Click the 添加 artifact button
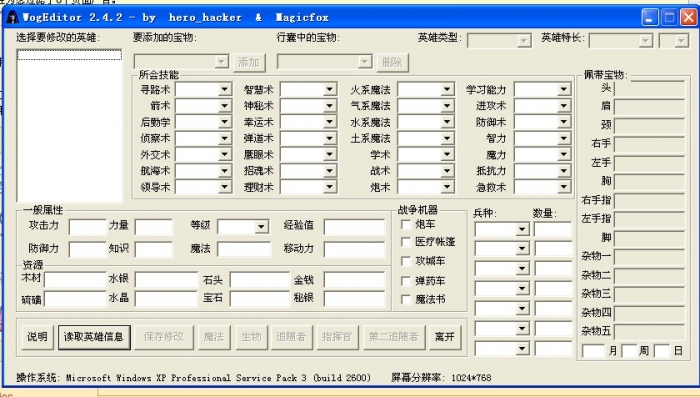The height and width of the screenshot is (397, 700). (x=249, y=62)
